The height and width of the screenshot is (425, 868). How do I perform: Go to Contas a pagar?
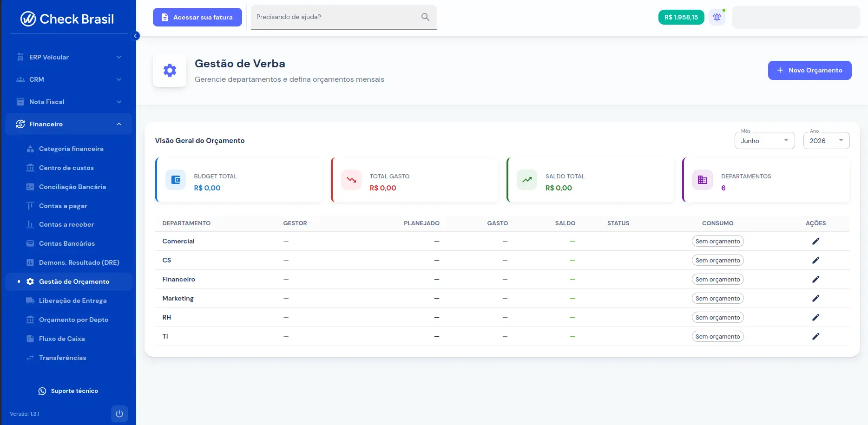tap(69, 206)
